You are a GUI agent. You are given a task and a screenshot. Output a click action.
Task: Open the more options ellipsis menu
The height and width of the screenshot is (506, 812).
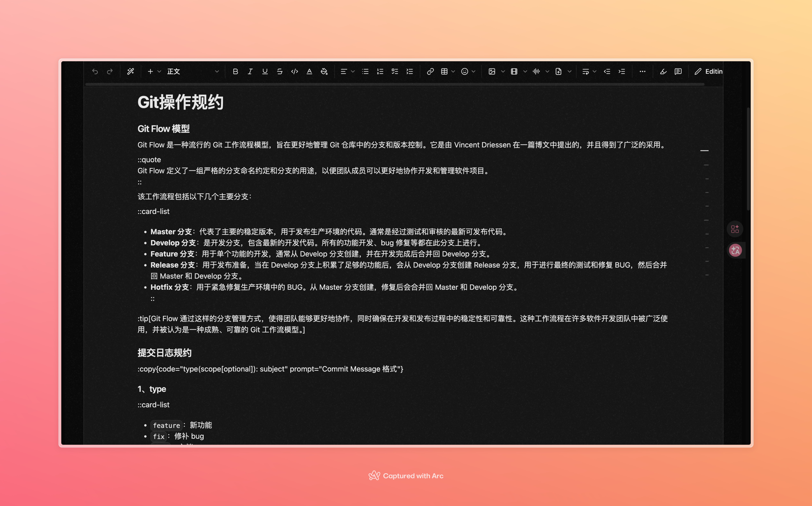point(642,71)
